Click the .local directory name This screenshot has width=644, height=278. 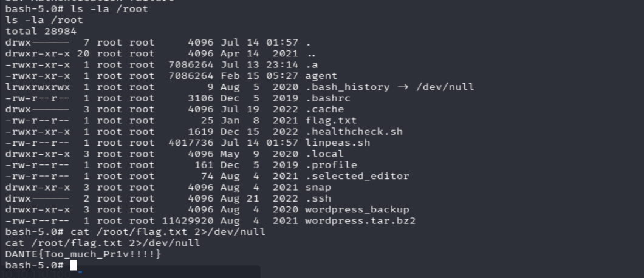click(324, 154)
